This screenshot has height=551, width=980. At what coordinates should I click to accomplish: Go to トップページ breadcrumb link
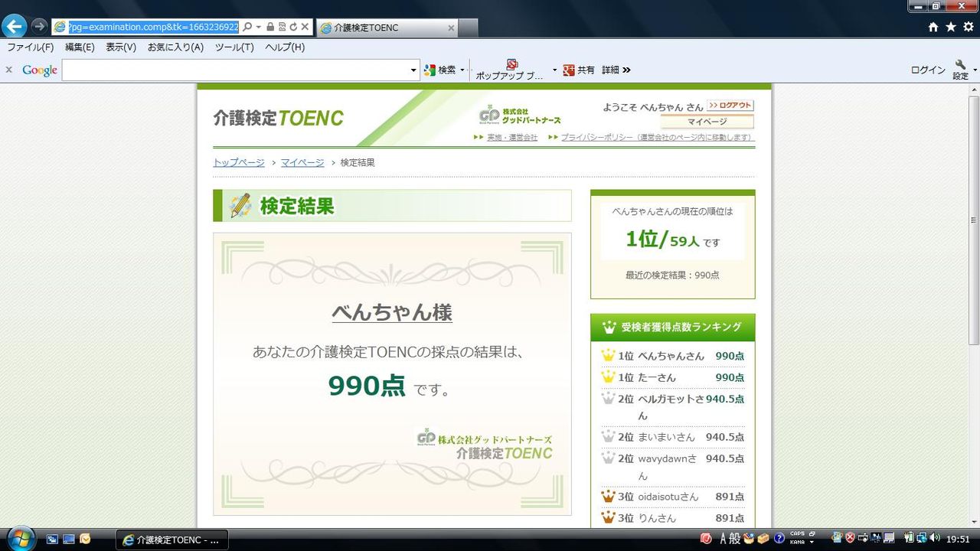click(239, 162)
